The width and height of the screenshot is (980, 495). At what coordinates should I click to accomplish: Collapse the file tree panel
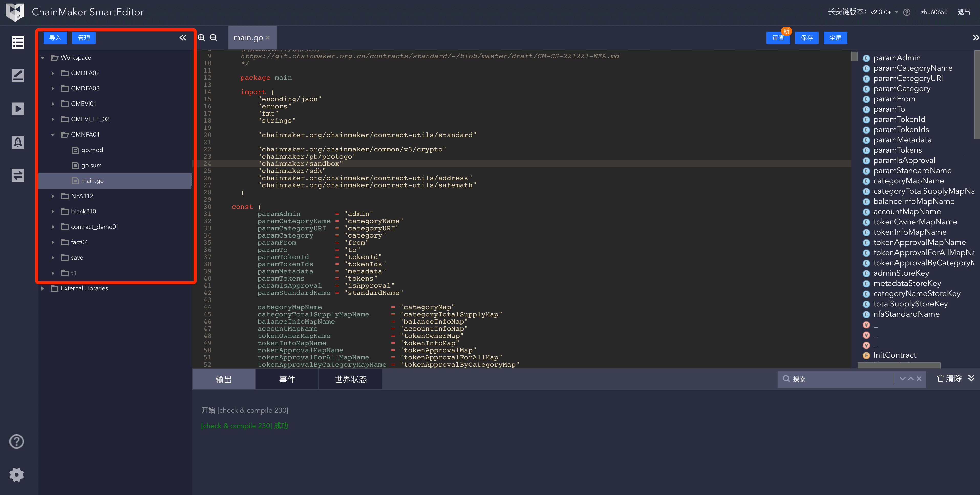183,38
